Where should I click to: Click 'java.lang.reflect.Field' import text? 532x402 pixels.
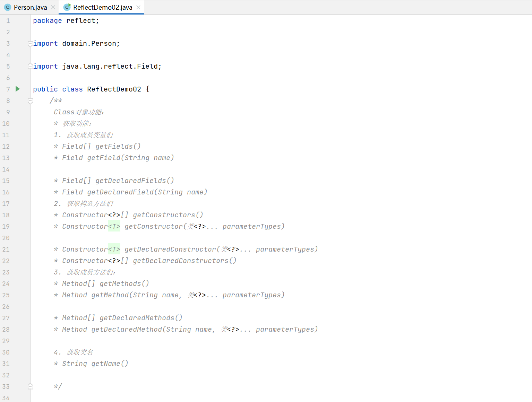click(110, 67)
